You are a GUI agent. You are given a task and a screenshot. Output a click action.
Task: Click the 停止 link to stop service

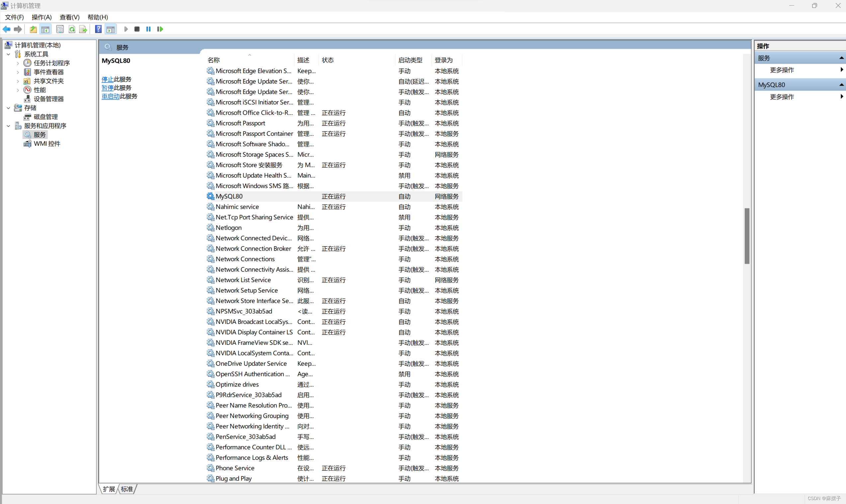pos(107,79)
